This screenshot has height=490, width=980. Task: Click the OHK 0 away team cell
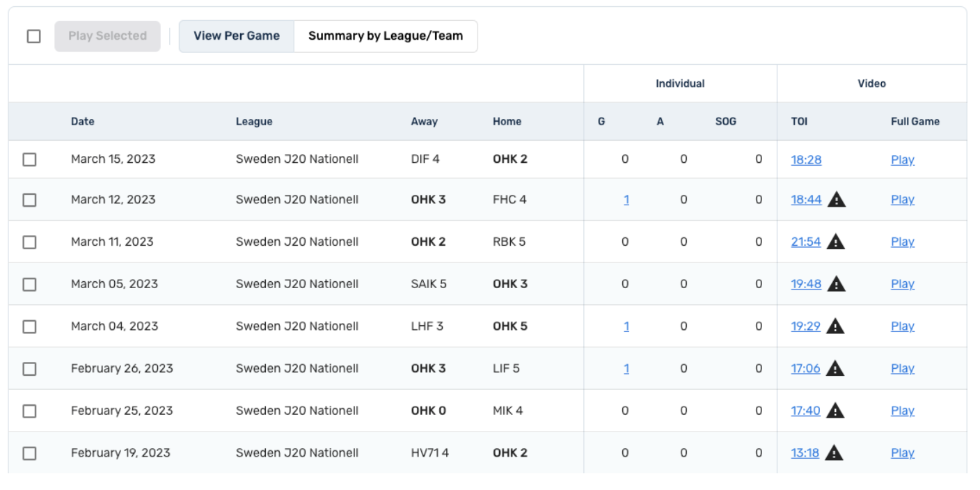click(429, 411)
